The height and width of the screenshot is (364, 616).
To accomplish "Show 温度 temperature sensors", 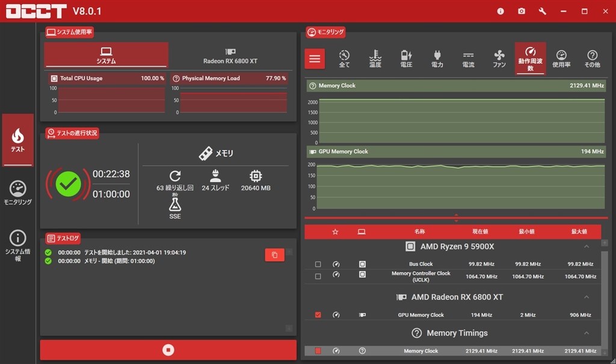I will [375, 58].
